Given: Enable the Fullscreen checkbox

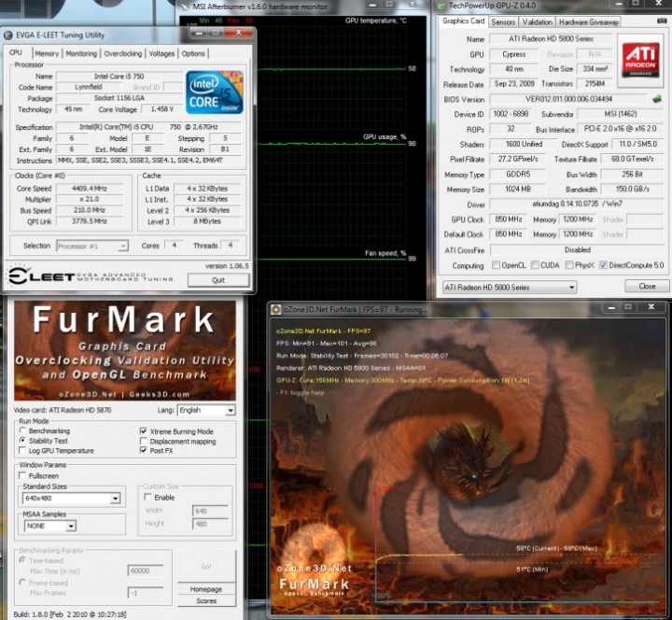Looking at the screenshot, I should 22,475.
